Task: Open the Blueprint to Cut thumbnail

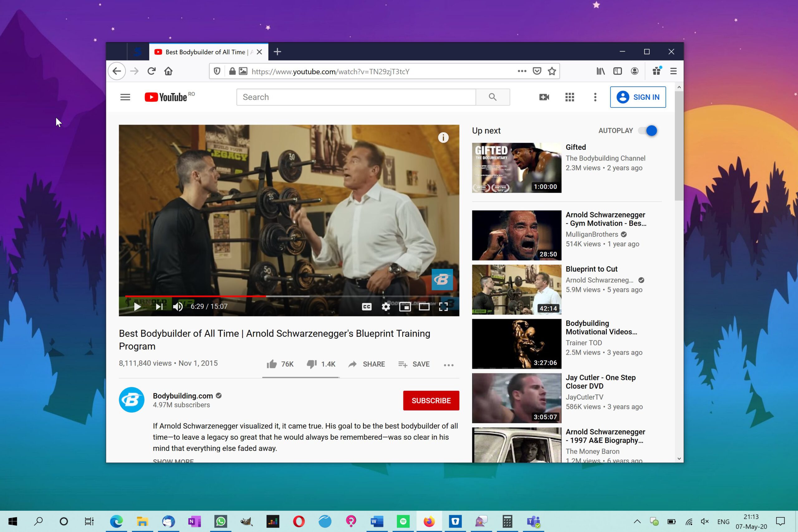Action: (x=517, y=290)
